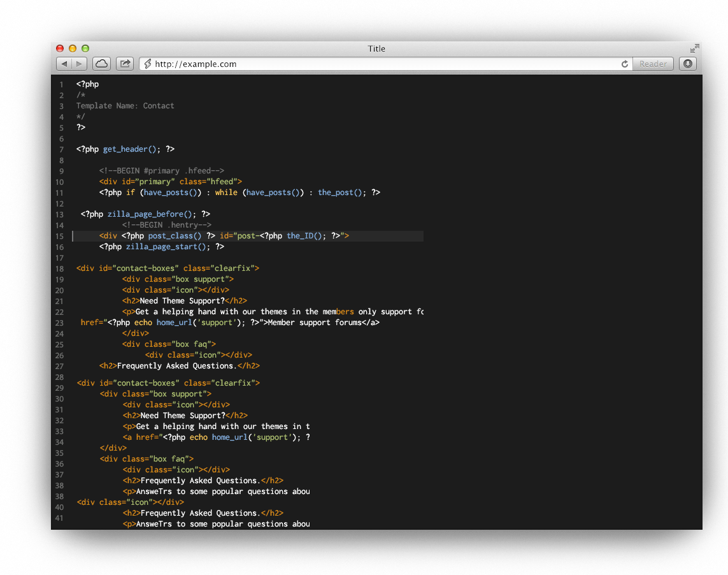Go forward with the right arrow button

[x=80, y=64]
